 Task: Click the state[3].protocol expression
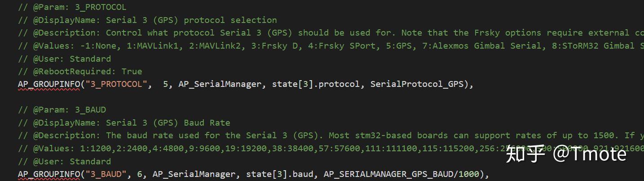pyautogui.click(x=316, y=84)
